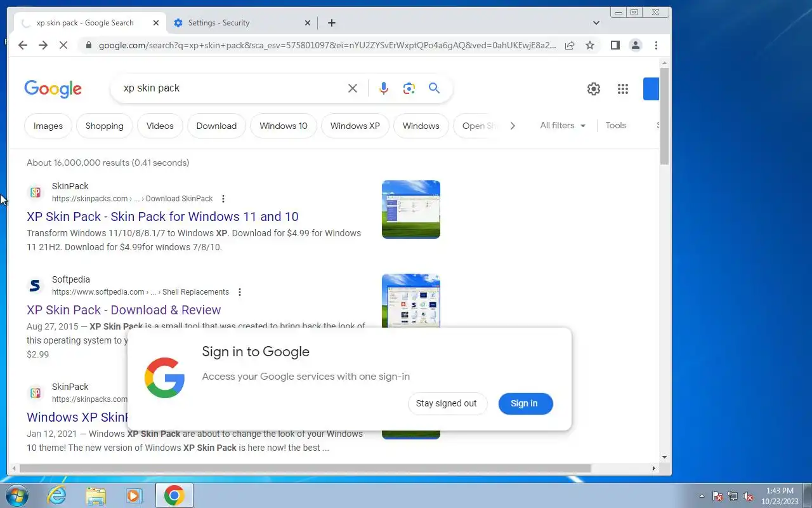812x508 pixels.
Task: Click the vertical scrollbar thumb
Action: 664,117
